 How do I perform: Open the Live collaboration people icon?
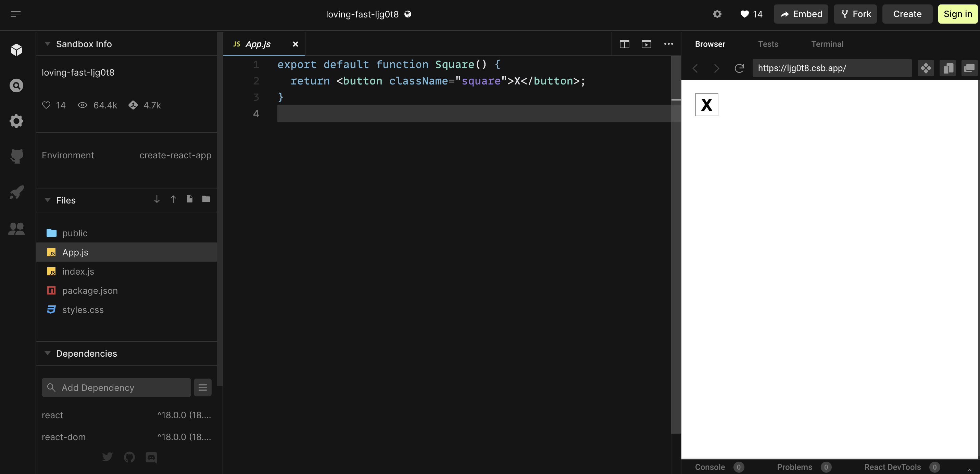(16, 228)
